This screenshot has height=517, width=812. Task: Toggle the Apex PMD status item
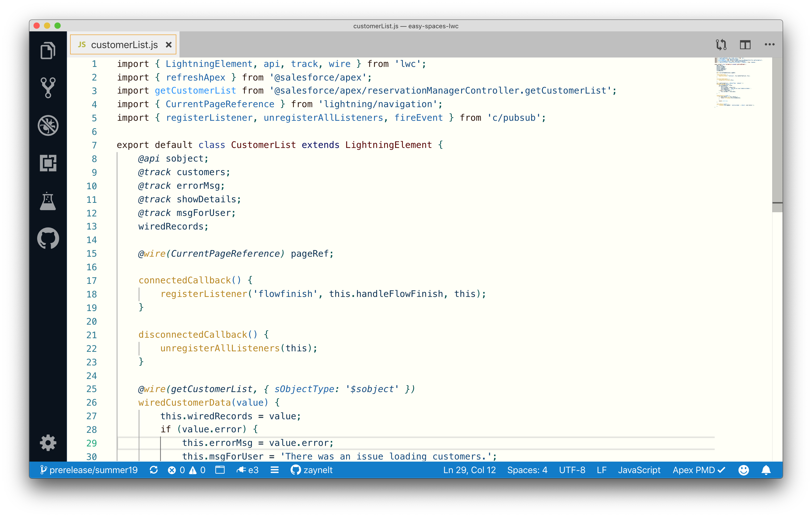698,470
